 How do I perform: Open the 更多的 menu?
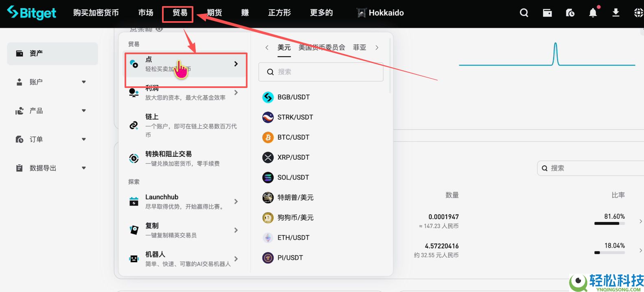(x=321, y=13)
